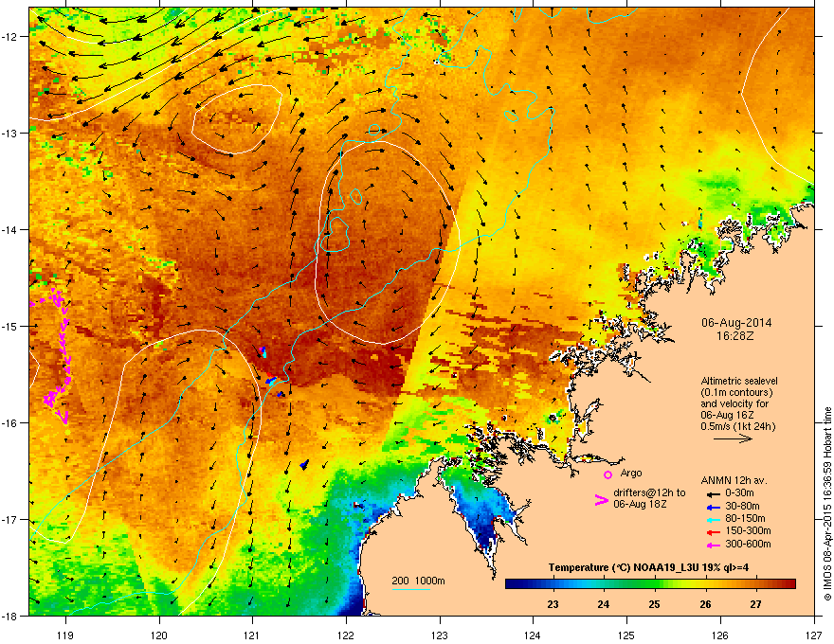
Task: Click the magenta Argo circle symbol in legend
Action: coord(607,474)
